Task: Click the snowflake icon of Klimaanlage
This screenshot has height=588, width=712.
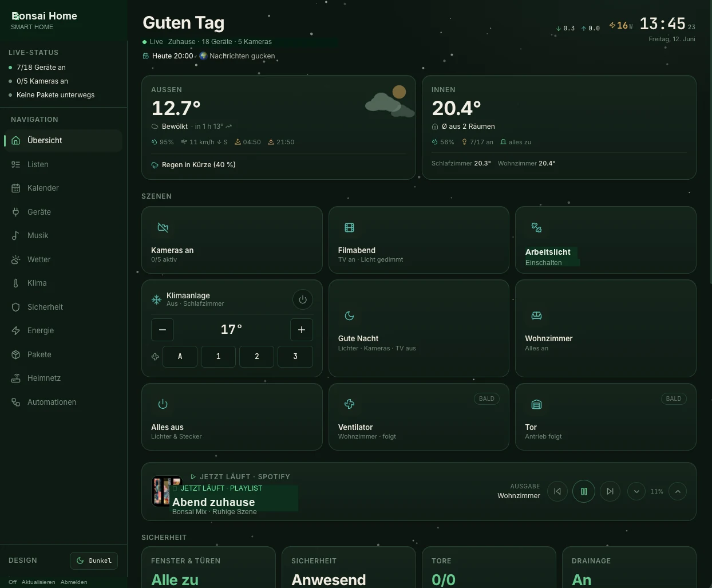Action: [x=156, y=299]
